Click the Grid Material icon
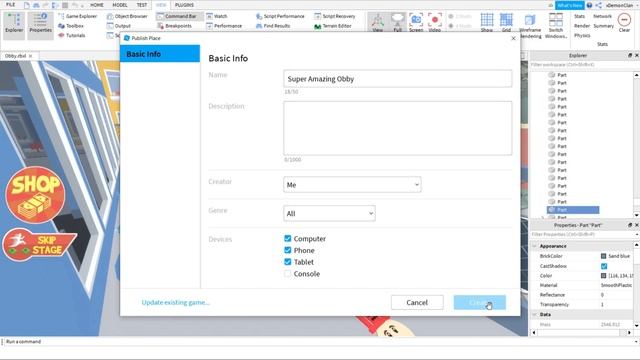 (506, 22)
